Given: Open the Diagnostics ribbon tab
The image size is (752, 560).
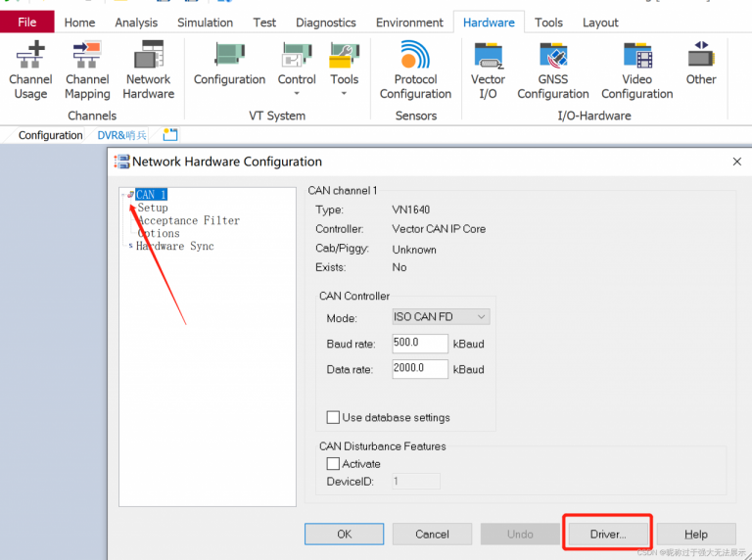Looking at the screenshot, I should (x=326, y=23).
